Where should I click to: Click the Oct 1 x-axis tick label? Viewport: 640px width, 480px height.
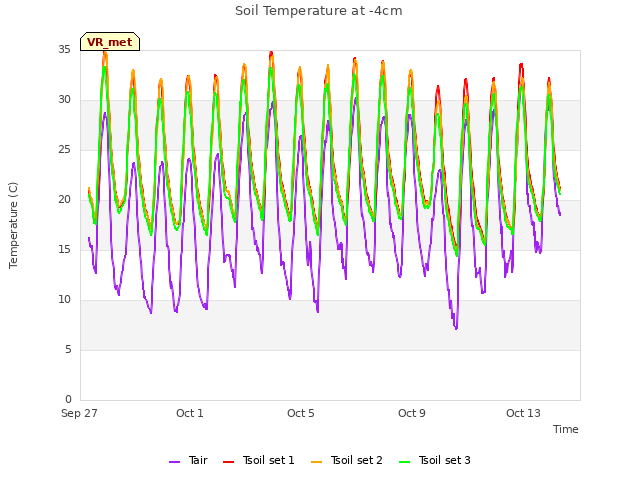pyautogui.click(x=190, y=413)
